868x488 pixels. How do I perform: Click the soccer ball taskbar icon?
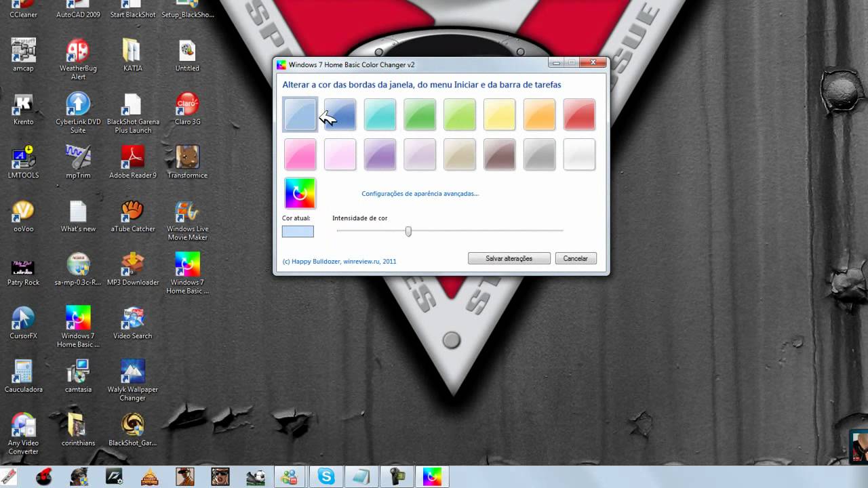[x=256, y=476]
